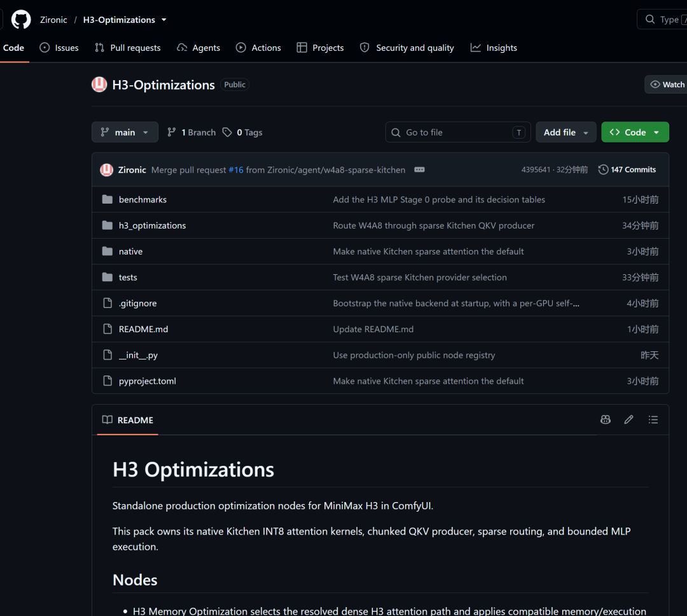Open the green Code dropdown

(x=635, y=132)
